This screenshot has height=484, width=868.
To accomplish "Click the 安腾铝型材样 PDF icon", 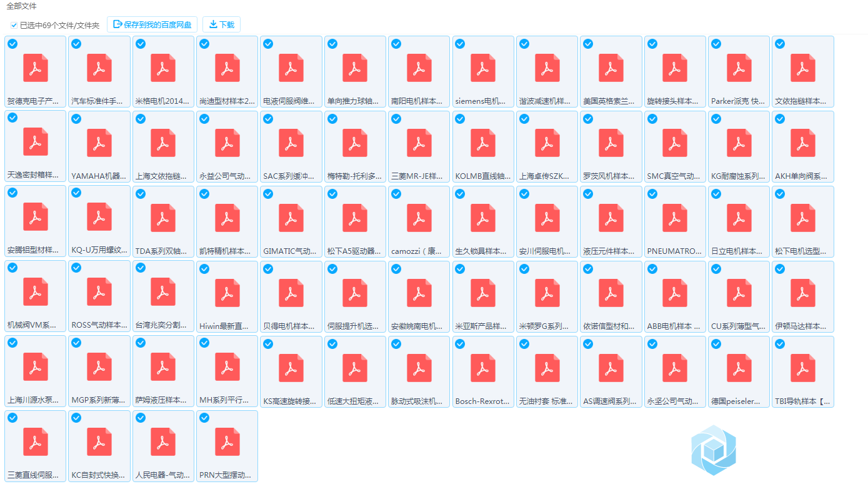I will point(36,218).
